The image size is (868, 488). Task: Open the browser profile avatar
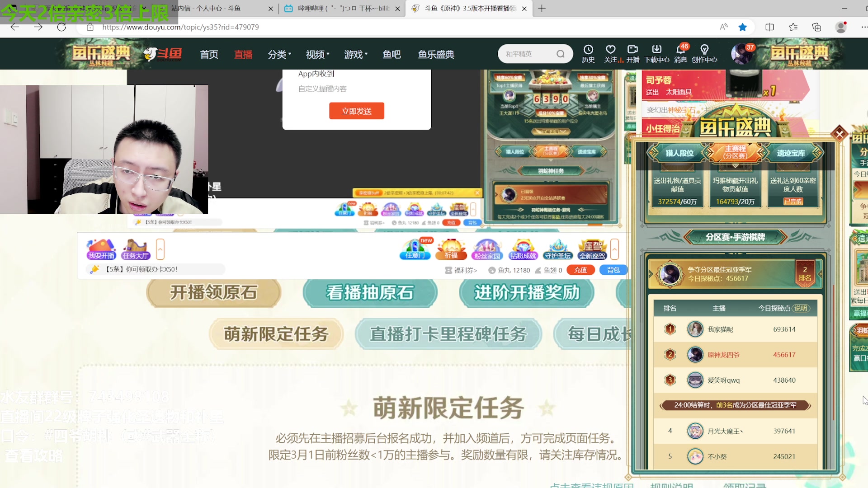pos(841,27)
